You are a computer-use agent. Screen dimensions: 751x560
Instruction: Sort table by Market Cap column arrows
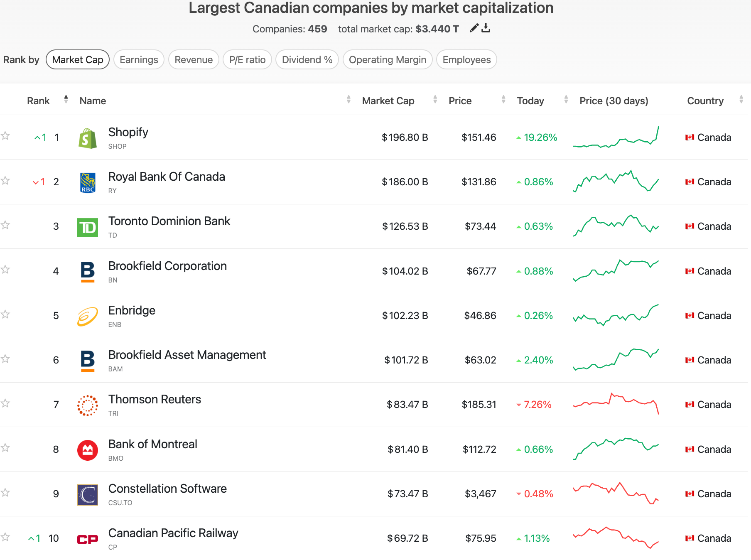click(x=435, y=99)
